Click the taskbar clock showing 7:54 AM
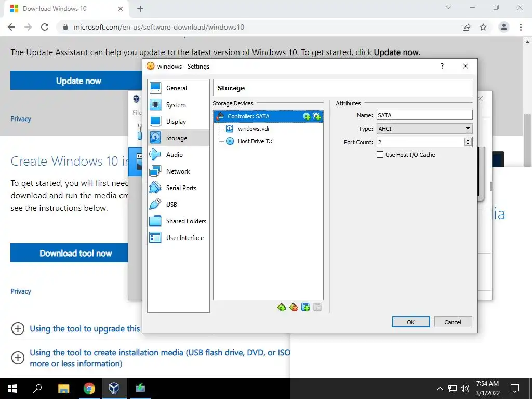This screenshot has height=399, width=532. 487,389
